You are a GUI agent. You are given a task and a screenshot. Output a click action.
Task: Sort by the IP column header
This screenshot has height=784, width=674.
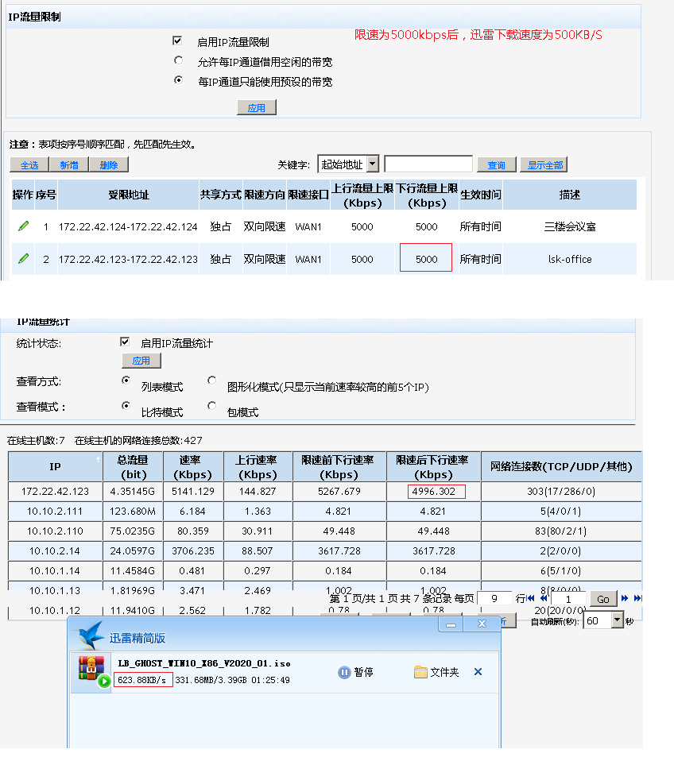pyautogui.click(x=55, y=466)
